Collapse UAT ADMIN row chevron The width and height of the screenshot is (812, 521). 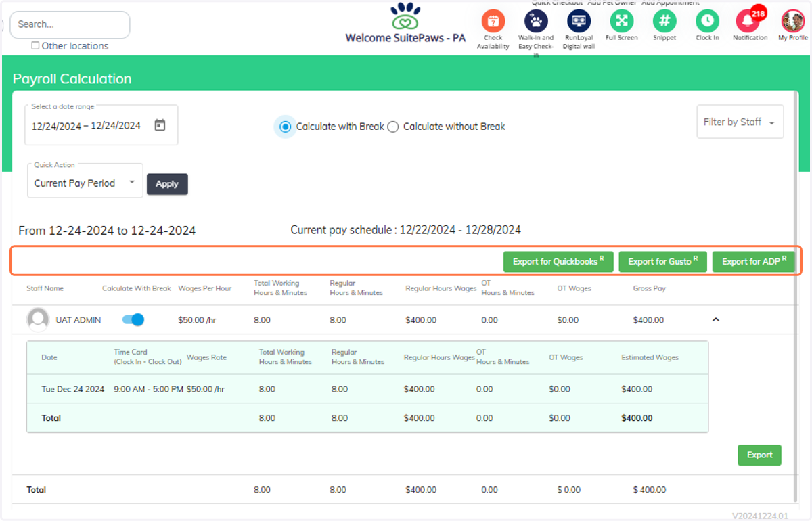(716, 319)
